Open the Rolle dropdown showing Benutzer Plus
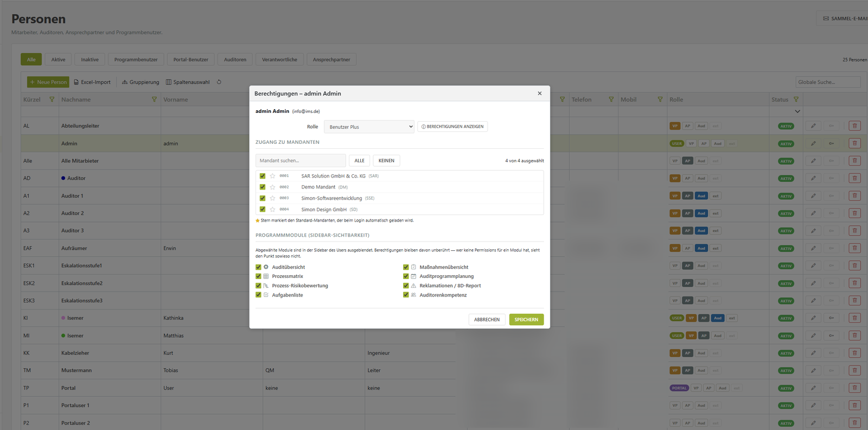The image size is (868, 430). (369, 127)
